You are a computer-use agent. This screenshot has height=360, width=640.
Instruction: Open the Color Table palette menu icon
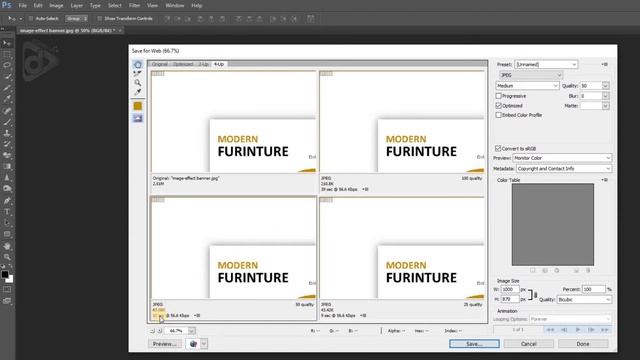pyautogui.click(x=604, y=180)
